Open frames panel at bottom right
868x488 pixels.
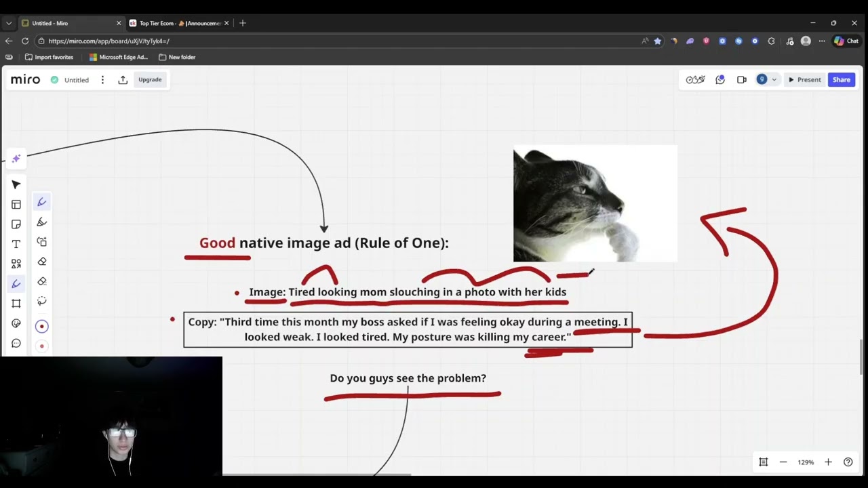pos(763,462)
